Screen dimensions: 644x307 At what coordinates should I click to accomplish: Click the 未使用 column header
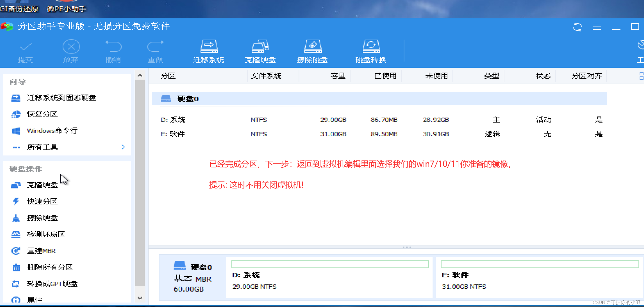coord(436,76)
